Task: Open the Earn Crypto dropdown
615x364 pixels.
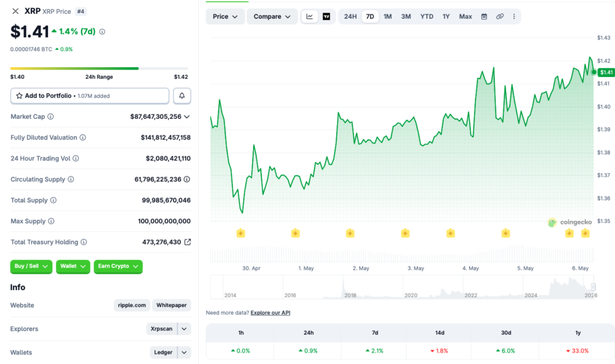Action: pos(118,266)
